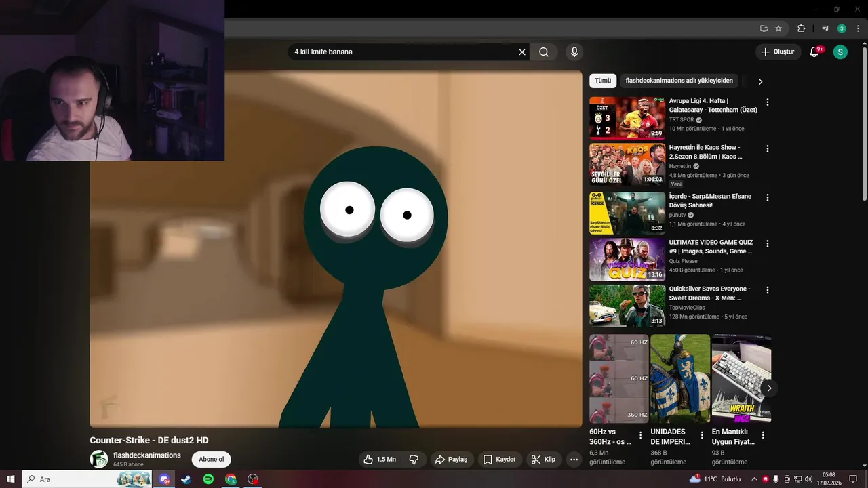Click the microphone tray icon

776,479
